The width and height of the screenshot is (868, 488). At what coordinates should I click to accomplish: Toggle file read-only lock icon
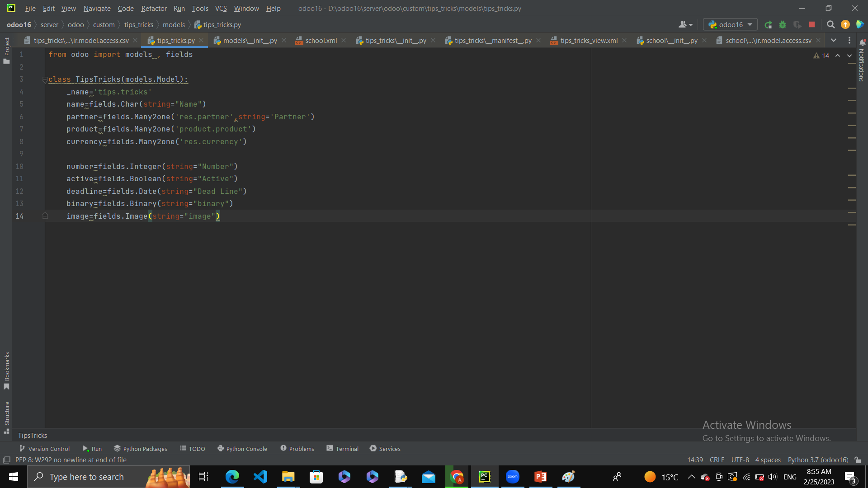(x=858, y=460)
